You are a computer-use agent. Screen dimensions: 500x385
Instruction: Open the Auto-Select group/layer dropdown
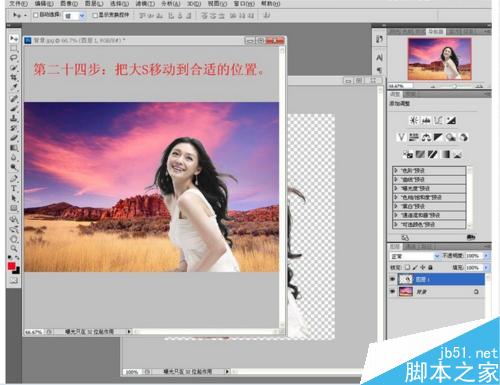(x=74, y=15)
